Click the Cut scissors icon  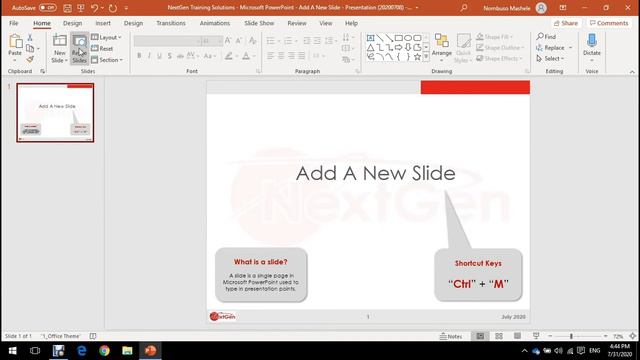coord(30,38)
